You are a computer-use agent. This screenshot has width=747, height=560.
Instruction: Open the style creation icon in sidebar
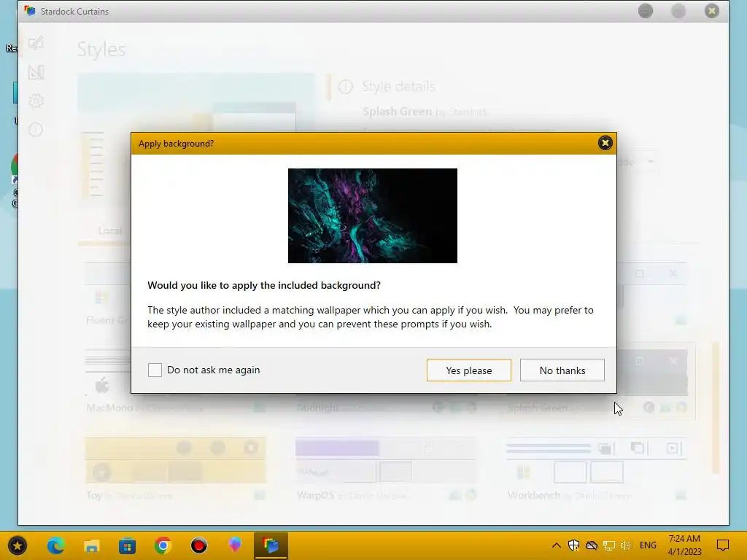coord(36,72)
